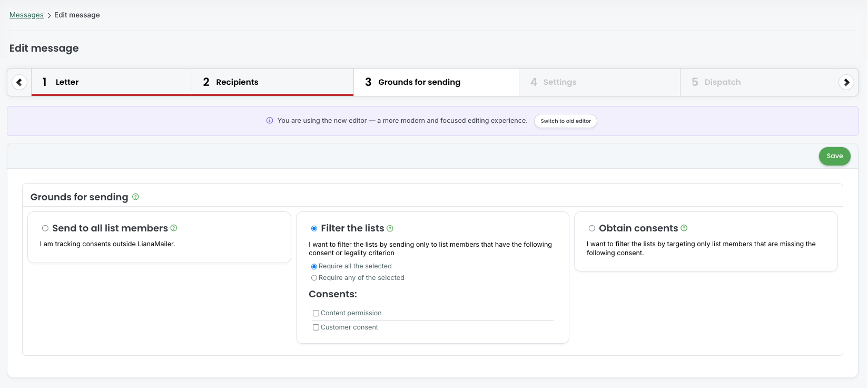
Task: Switch to old editor
Action: (x=566, y=121)
